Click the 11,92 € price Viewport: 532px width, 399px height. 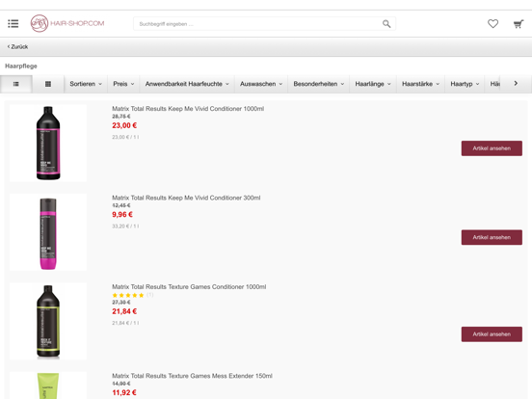click(124, 392)
